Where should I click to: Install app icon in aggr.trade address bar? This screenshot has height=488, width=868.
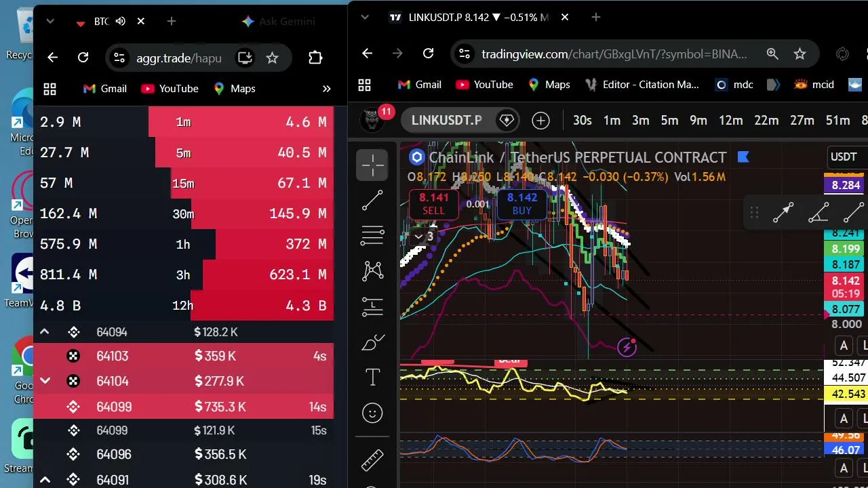click(x=245, y=58)
